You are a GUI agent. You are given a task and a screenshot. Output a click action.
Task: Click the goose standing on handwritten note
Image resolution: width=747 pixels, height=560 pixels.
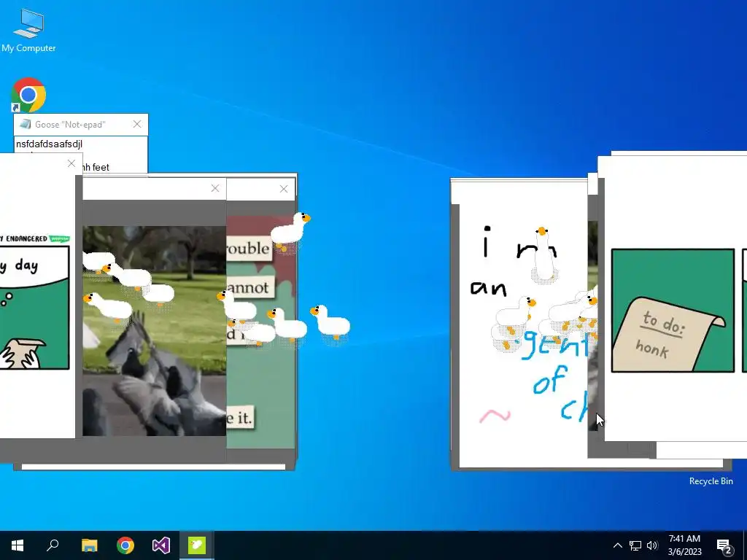(543, 256)
